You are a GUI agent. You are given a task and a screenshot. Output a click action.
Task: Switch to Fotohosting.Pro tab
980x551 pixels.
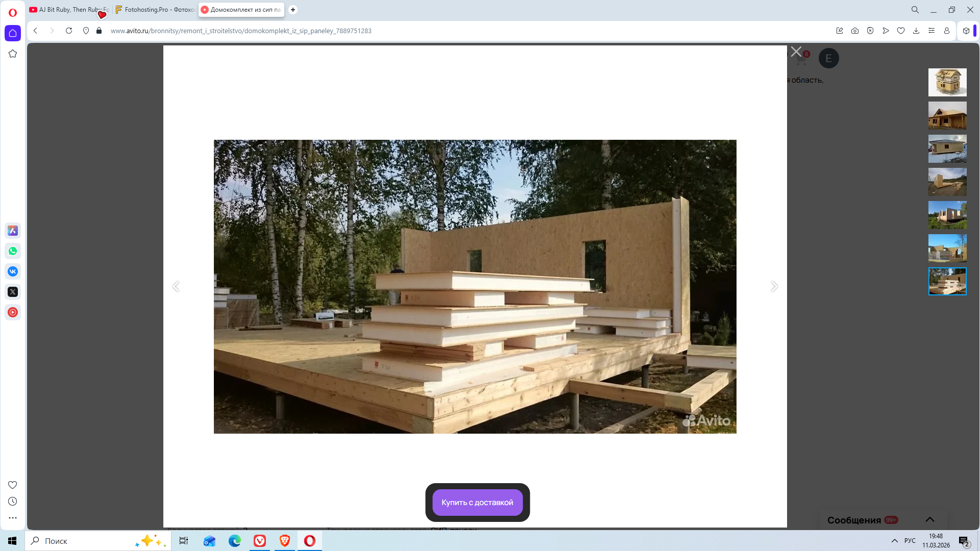point(156,10)
